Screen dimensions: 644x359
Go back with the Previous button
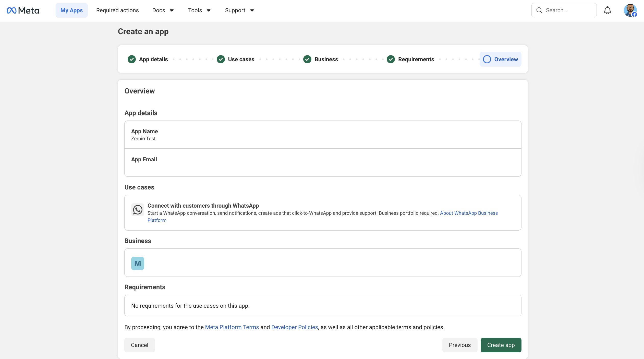459,345
